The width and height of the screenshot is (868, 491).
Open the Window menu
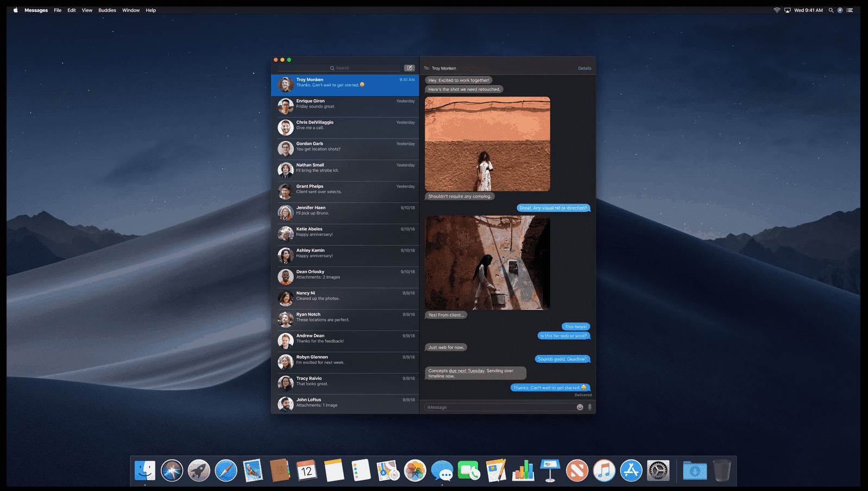click(x=131, y=10)
